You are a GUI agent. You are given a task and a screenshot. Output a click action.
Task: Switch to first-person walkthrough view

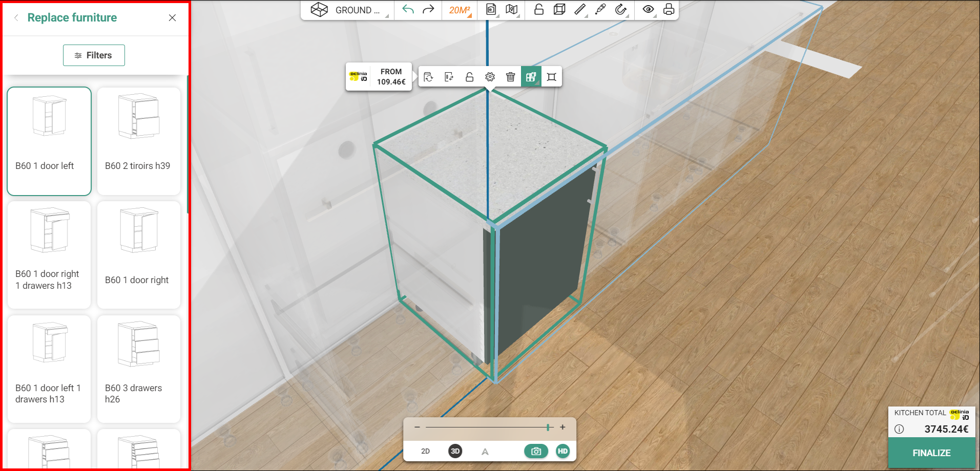coord(485,452)
